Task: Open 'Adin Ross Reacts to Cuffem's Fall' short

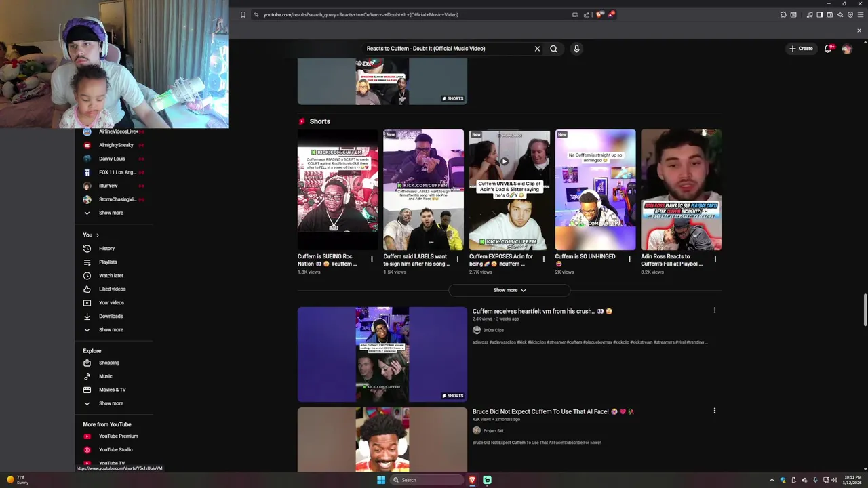Action: [x=681, y=190]
